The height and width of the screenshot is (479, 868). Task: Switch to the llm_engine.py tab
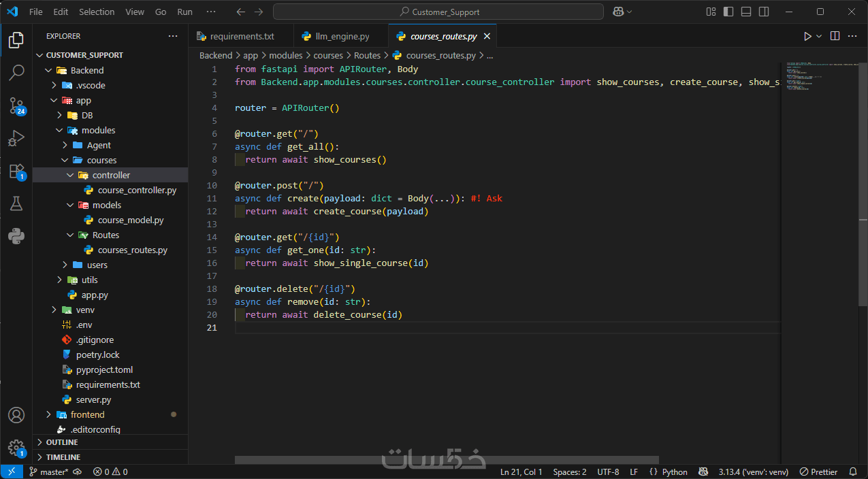tap(342, 36)
